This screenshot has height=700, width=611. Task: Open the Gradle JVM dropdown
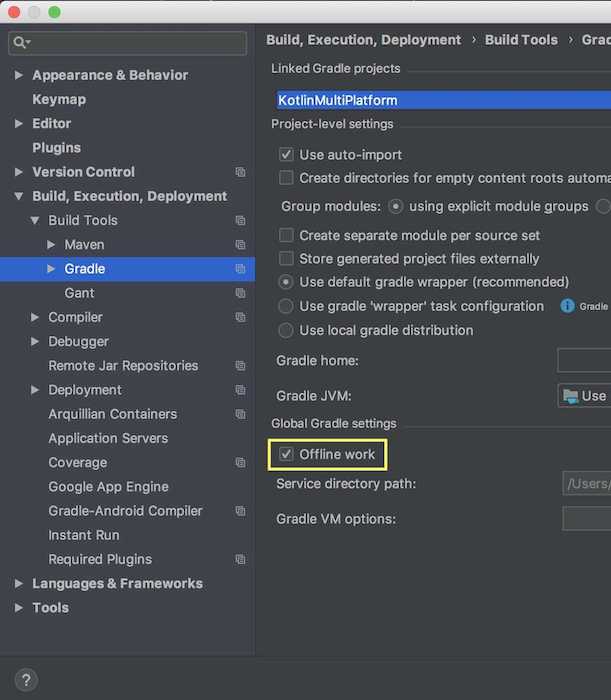coord(584,396)
